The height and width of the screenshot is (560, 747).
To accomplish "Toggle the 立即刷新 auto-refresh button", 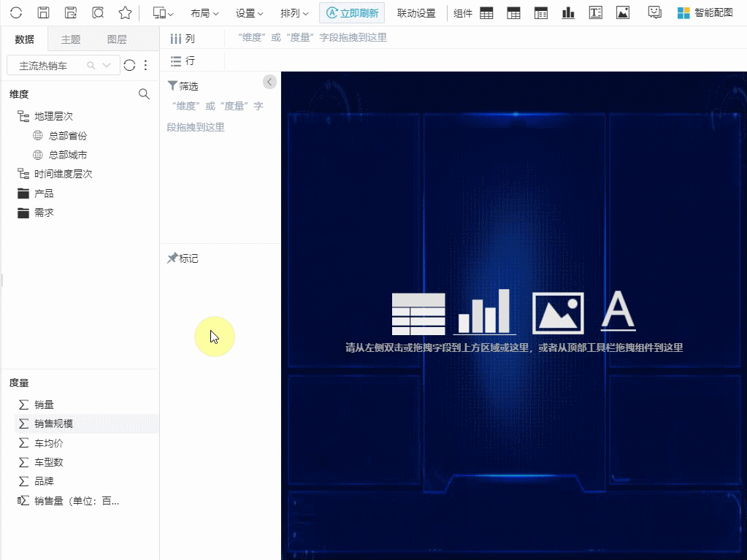I will pos(352,13).
